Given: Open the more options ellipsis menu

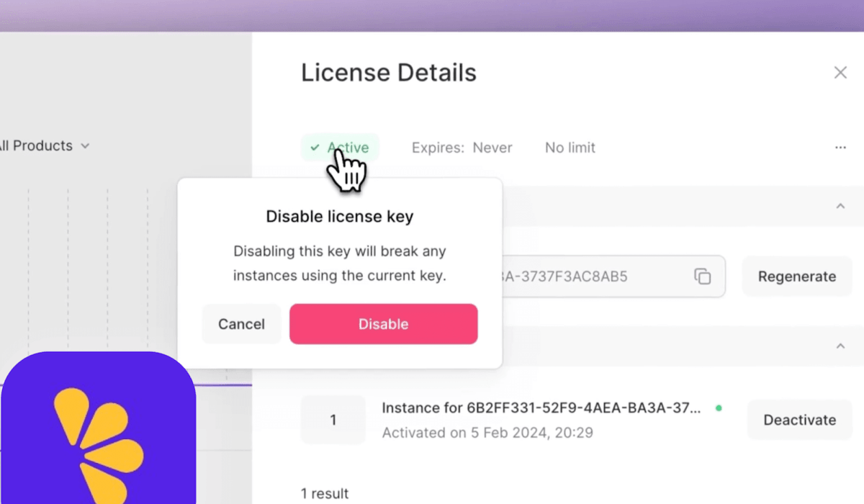Looking at the screenshot, I should [x=840, y=148].
